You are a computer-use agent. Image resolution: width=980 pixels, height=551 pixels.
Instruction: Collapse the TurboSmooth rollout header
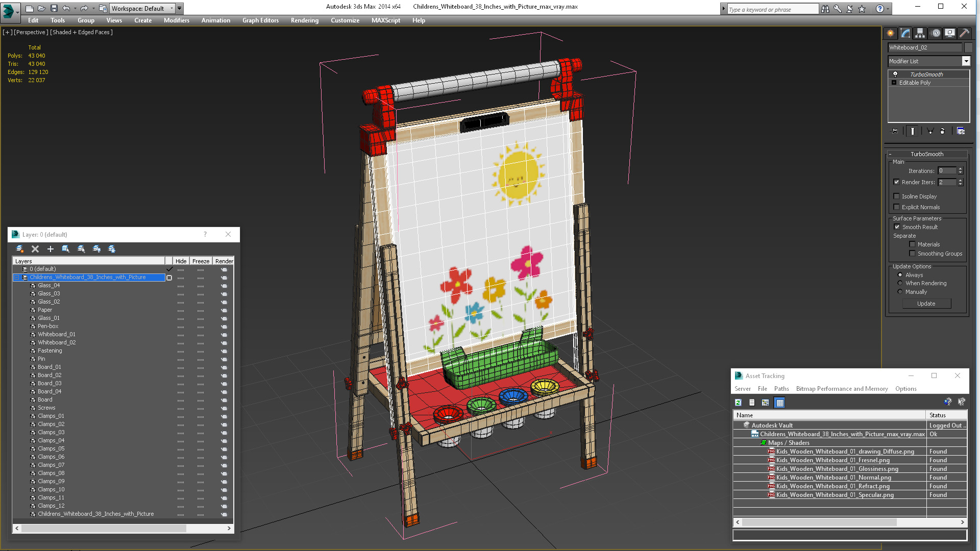tap(927, 154)
